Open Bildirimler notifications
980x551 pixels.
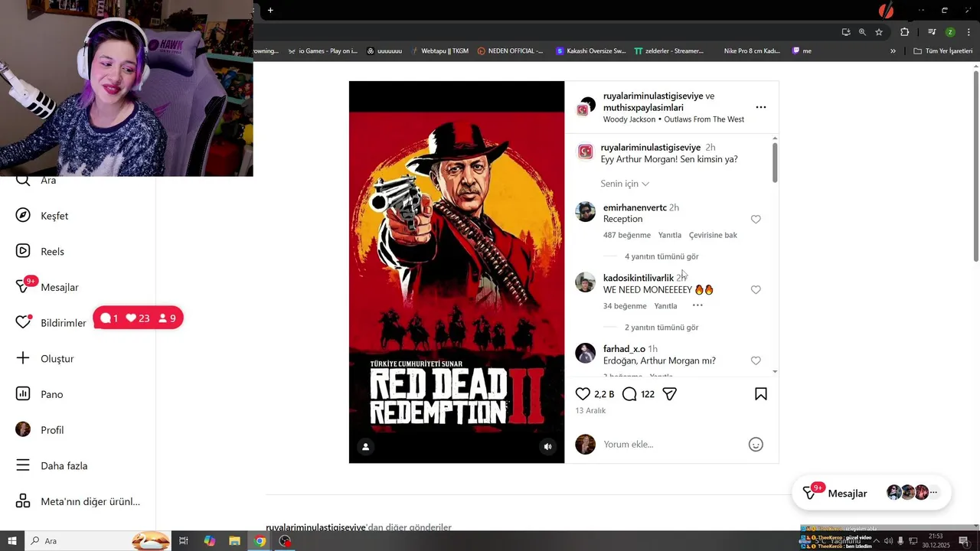[x=63, y=323]
